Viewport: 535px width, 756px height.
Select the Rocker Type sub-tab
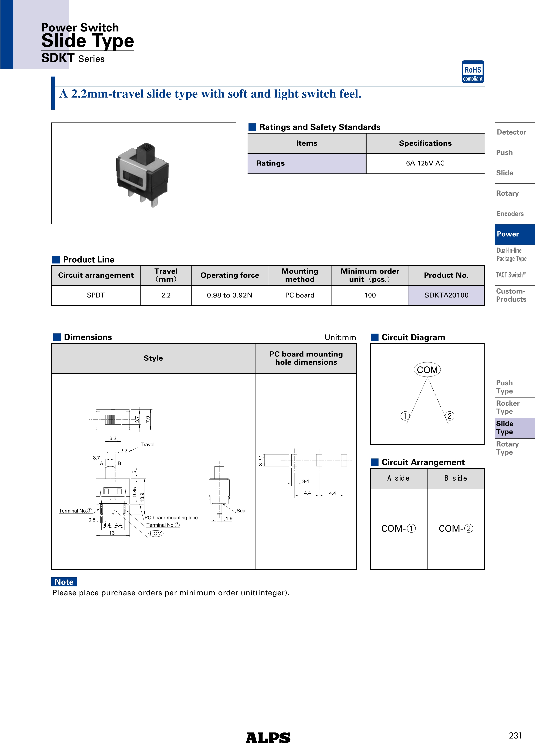point(508,408)
